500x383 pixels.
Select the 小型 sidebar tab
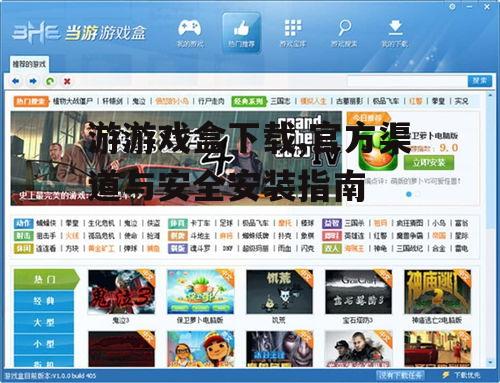tap(44, 344)
